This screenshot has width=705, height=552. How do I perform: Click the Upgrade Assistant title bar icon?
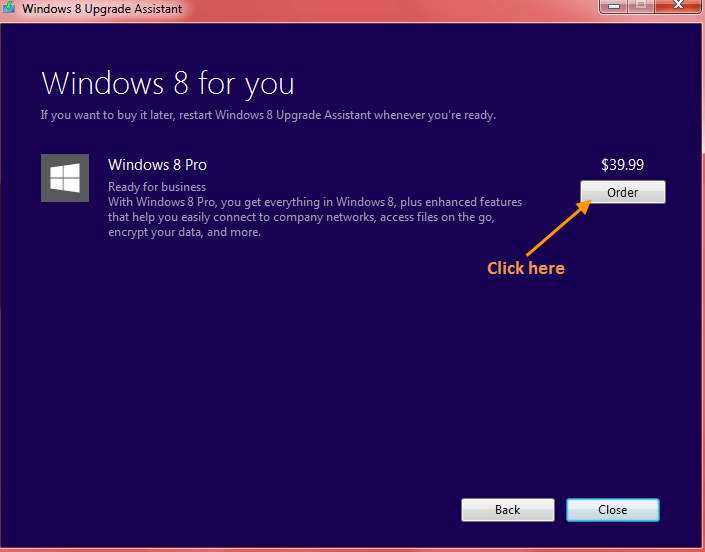click(9, 7)
